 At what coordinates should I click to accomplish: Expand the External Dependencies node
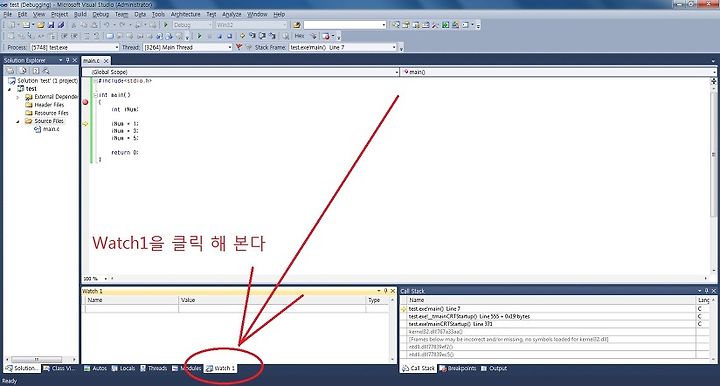18,97
